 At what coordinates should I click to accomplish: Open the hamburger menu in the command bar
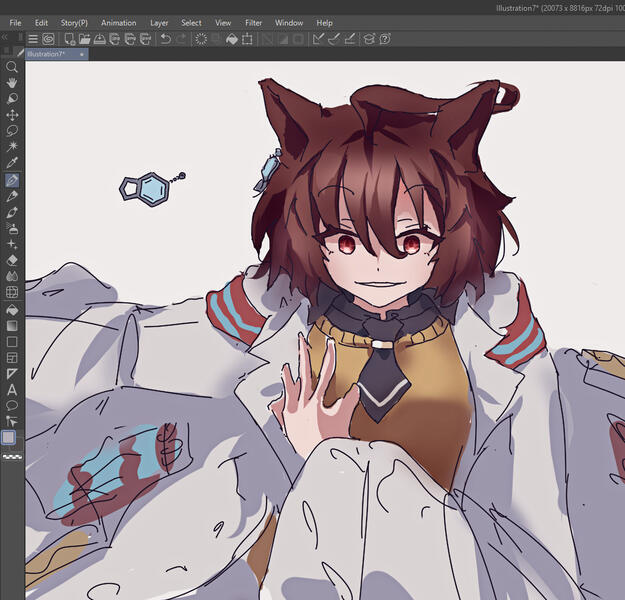click(x=33, y=39)
